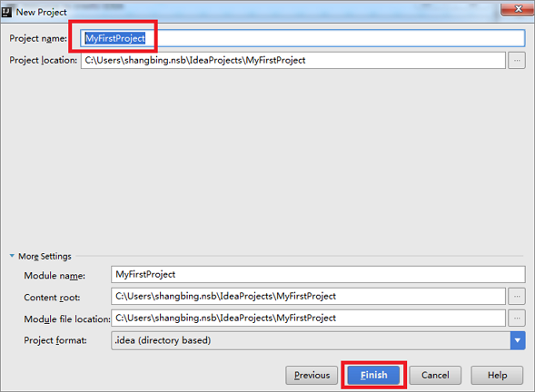This screenshot has height=392, width=535.
Task: Click the New Project title bar text
Action: coord(42,13)
